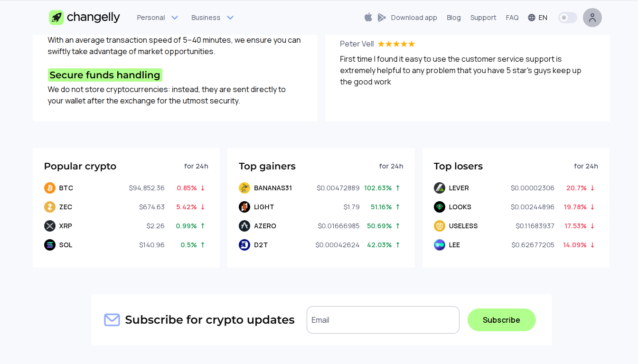638x364 pixels.
Task: Click the ZEC coin icon
Action: [x=50, y=207]
